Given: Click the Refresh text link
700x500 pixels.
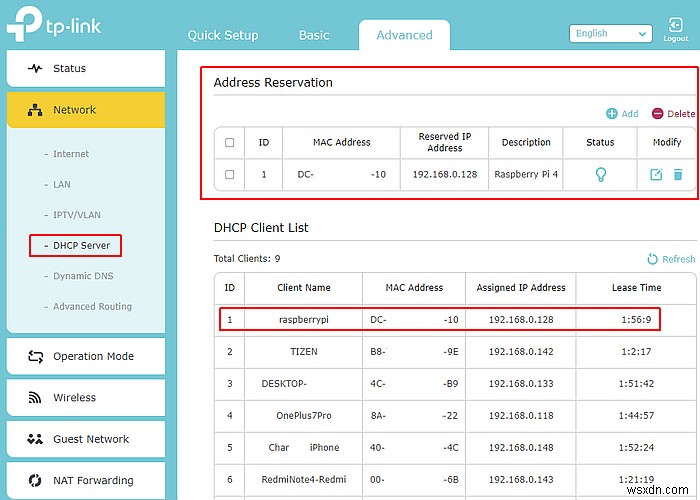Looking at the screenshot, I should 679,259.
